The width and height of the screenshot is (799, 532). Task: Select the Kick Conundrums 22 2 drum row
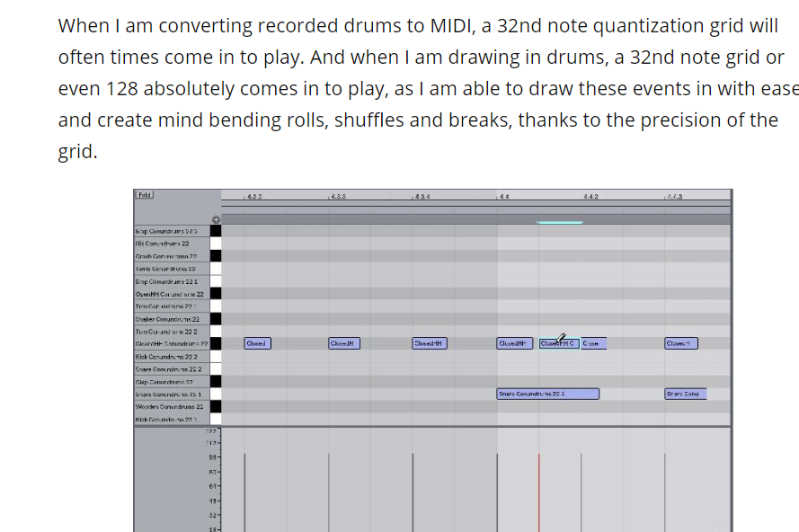pos(172,357)
